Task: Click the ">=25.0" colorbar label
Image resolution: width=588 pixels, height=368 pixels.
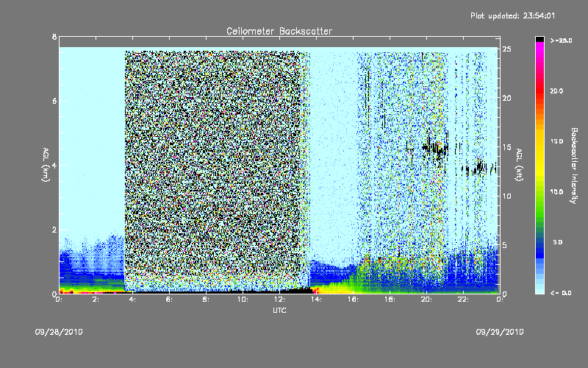Action: (x=561, y=40)
